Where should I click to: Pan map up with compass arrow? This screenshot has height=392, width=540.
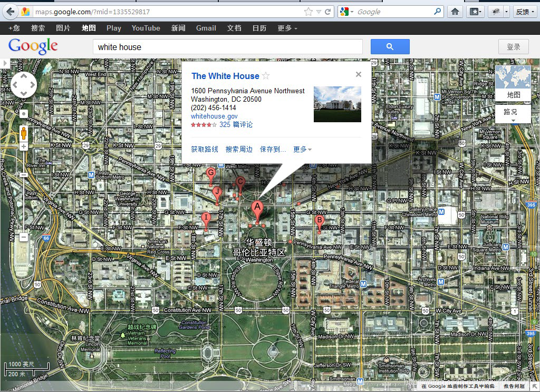23,76
